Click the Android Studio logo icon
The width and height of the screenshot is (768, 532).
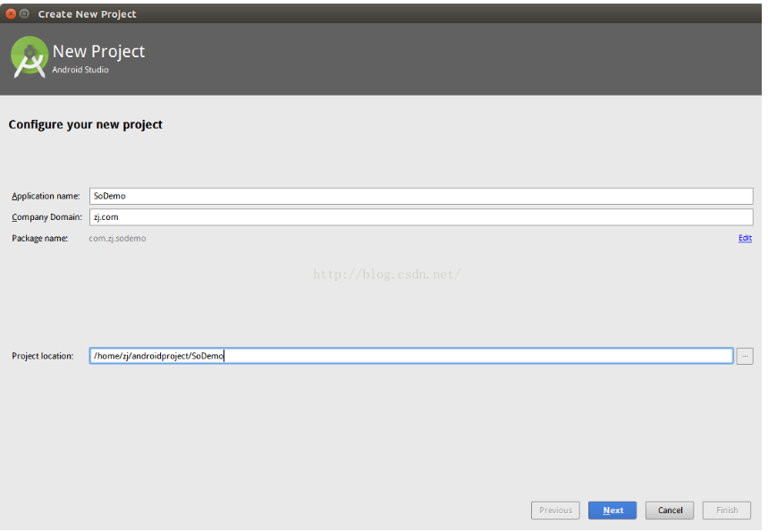click(x=29, y=57)
